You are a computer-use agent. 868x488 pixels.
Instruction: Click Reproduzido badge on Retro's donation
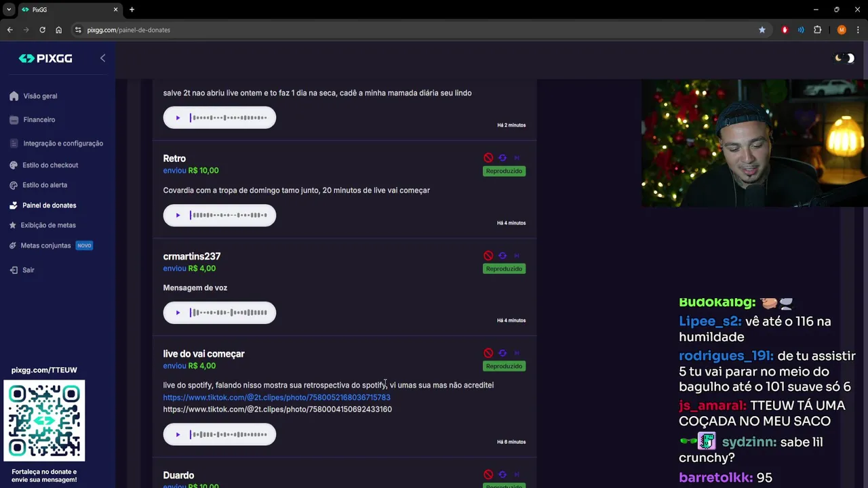click(x=504, y=171)
